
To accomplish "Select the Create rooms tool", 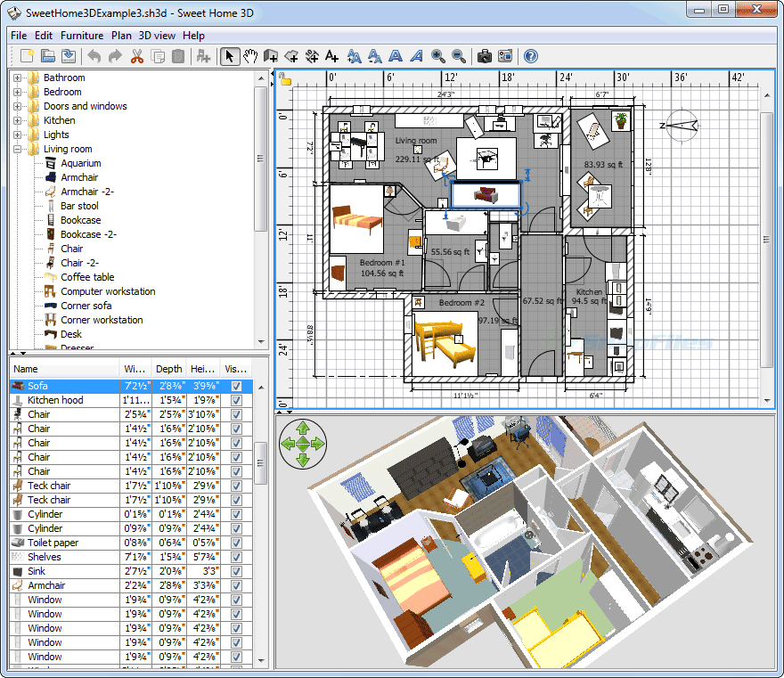I will click(291, 56).
